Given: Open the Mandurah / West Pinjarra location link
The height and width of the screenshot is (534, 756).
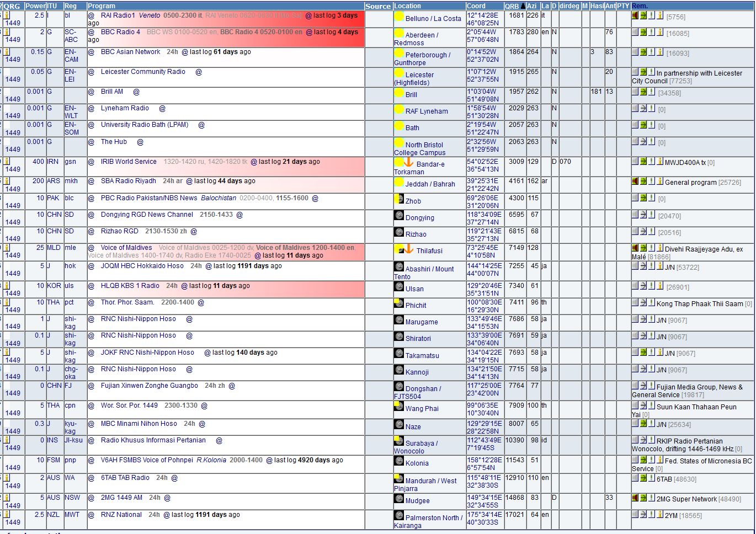Looking at the screenshot, I should tap(425, 484).
